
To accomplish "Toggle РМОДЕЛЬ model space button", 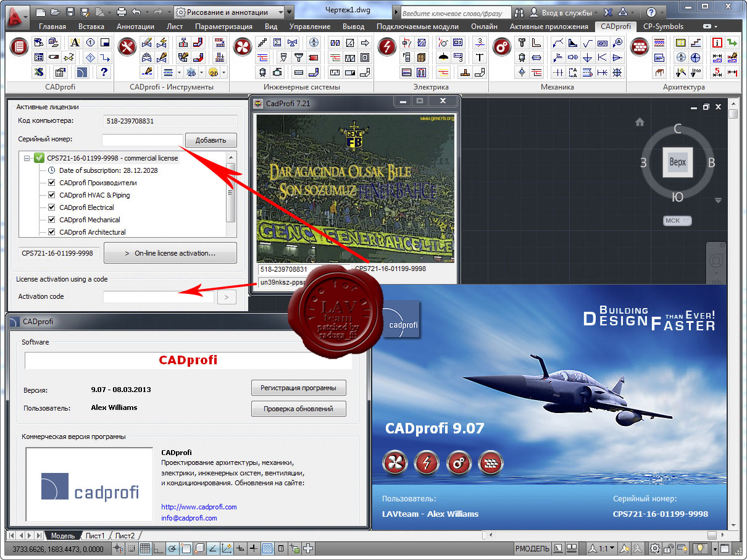I will click(x=532, y=548).
